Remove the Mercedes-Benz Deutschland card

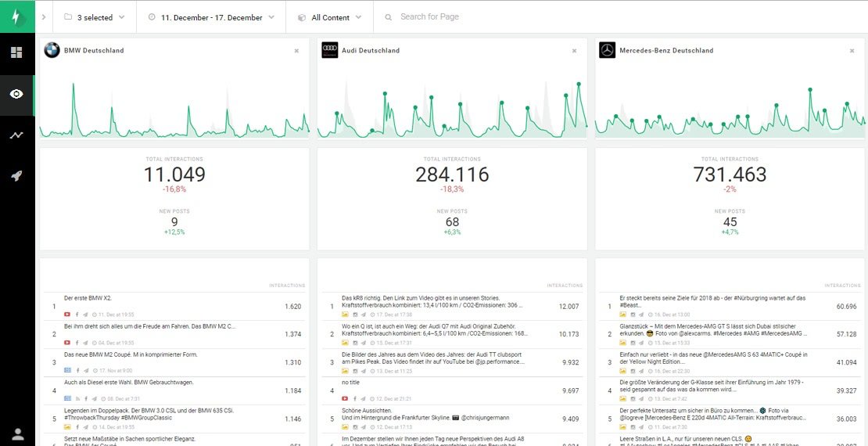(852, 50)
